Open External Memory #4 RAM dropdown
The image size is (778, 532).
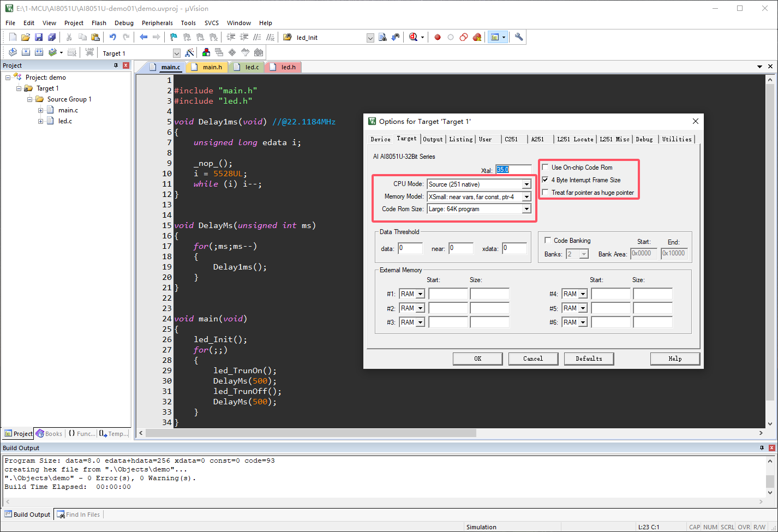[x=583, y=294]
